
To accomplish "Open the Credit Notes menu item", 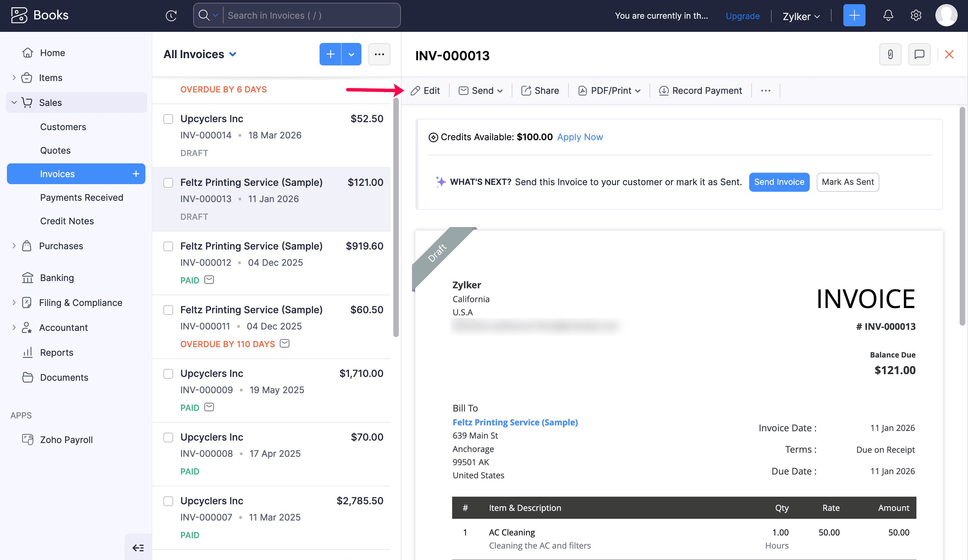I will (x=67, y=221).
